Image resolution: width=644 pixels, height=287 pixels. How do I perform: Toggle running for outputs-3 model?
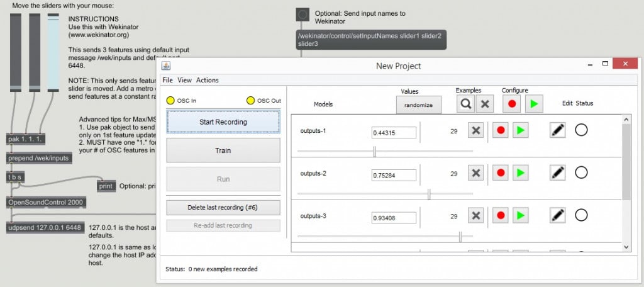pos(520,215)
